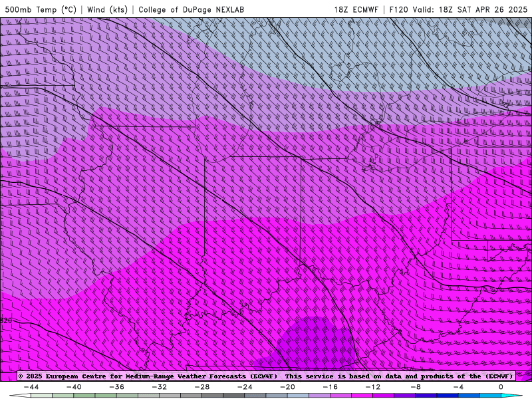Click the 'Wind (kts)' header label
The height and width of the screenshot is (399, 532).
click(x=107, y=9)
